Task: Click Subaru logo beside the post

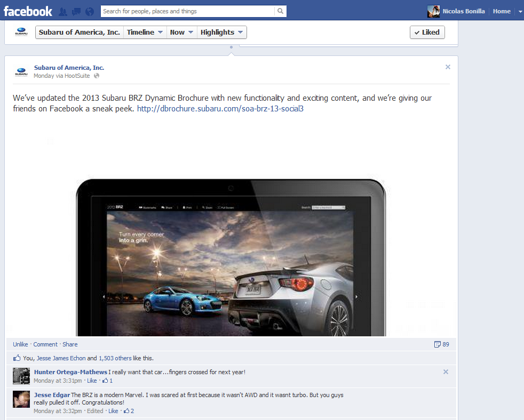Action: [x=21, y=71]
